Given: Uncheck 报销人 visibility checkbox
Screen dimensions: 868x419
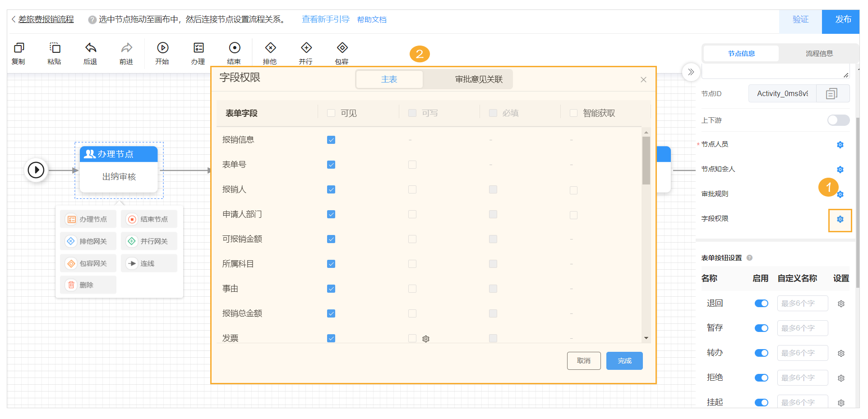Looking at the screenshot, I should (x=331, y=189).
